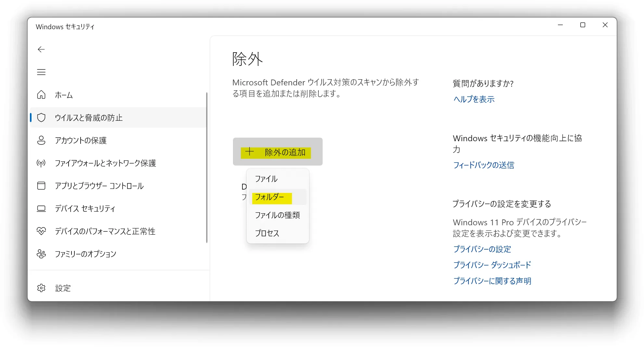Open アカウントの保護 in the sidebar
Screen dimensions: 644x347
[118, 140]
